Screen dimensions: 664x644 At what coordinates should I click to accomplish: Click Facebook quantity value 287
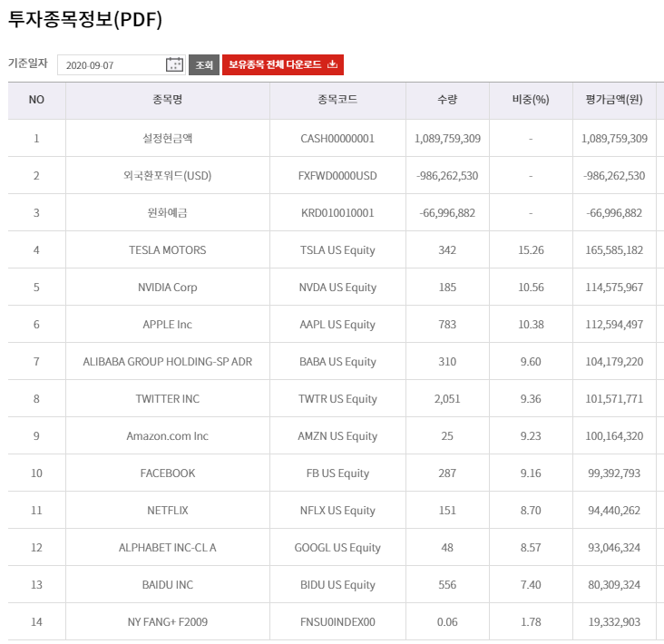[x=447, y=473]
